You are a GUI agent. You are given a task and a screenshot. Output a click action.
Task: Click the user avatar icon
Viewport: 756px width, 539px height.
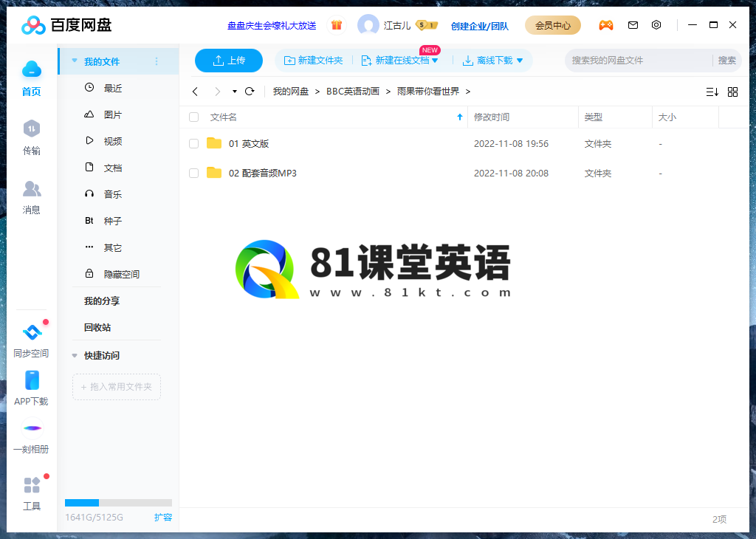tap(368, 25)
